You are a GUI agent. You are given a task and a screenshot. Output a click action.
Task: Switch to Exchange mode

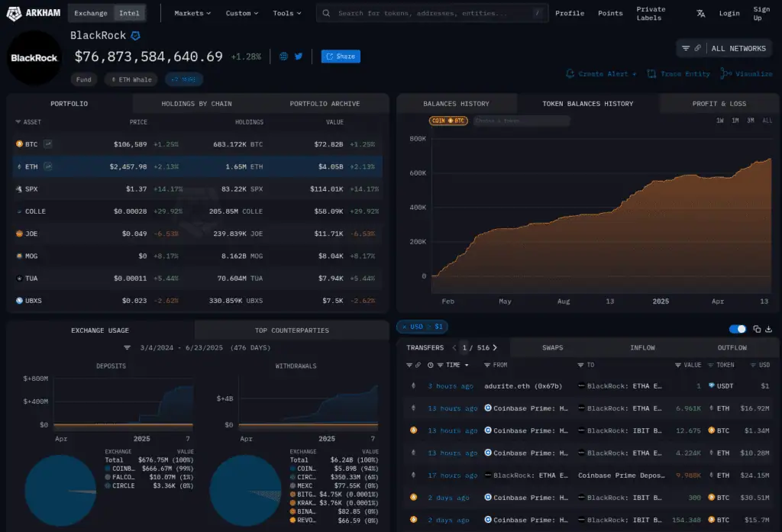[x=91, y=13]
